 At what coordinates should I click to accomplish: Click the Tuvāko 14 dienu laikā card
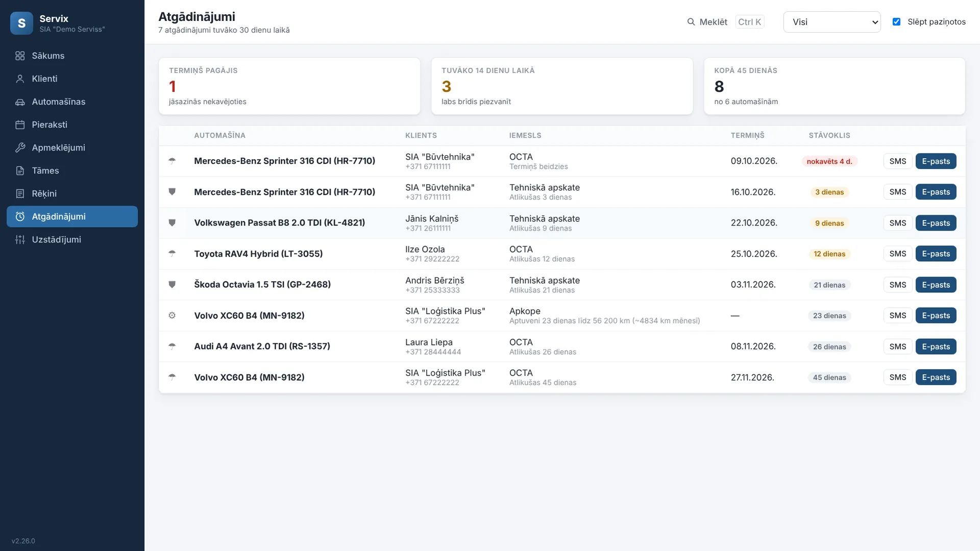[562, 86]
